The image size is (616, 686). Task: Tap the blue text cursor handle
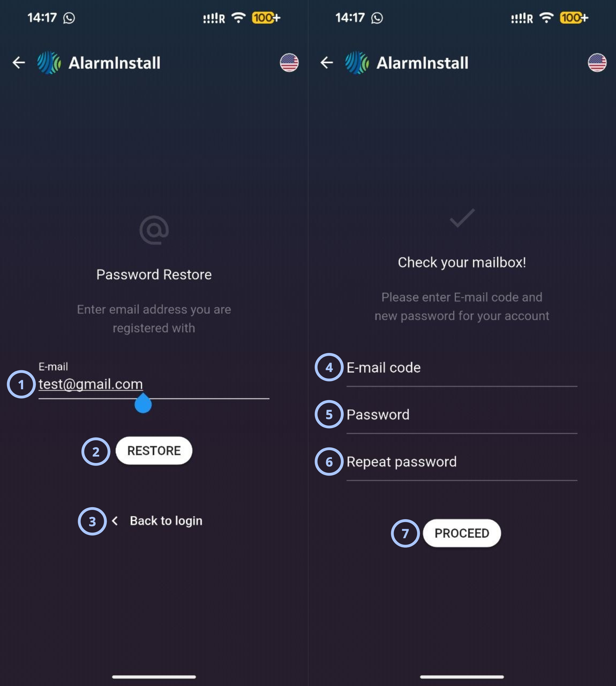click(x=143, y=404)
